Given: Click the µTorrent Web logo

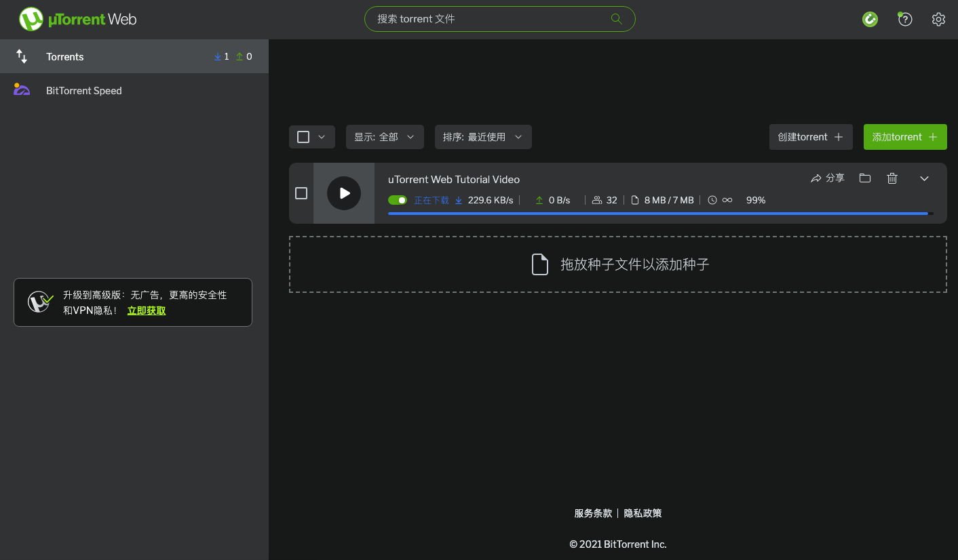Looking at the screenshot, I should coord(78,19).
